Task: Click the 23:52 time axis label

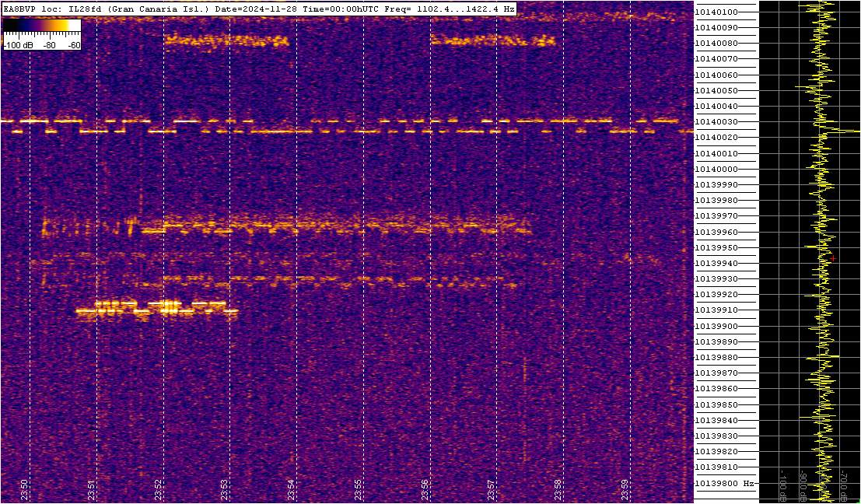Action: (158, 490)
